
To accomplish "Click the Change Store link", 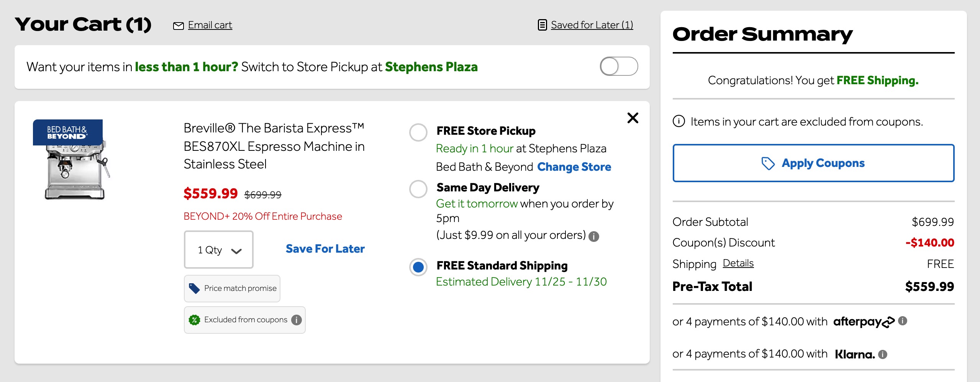I will tap(574, 167).
